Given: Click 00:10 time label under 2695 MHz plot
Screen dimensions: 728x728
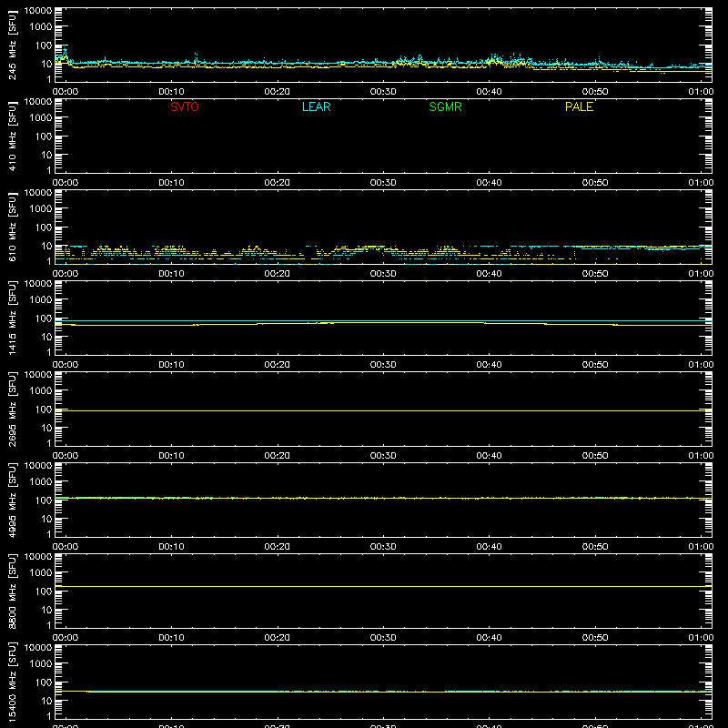Looking at the screenshot, I should click(171, 456).
